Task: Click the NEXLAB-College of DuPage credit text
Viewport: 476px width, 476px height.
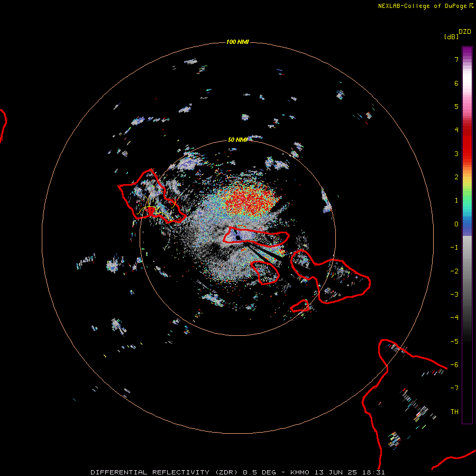Action: click(x=426, y=6)
